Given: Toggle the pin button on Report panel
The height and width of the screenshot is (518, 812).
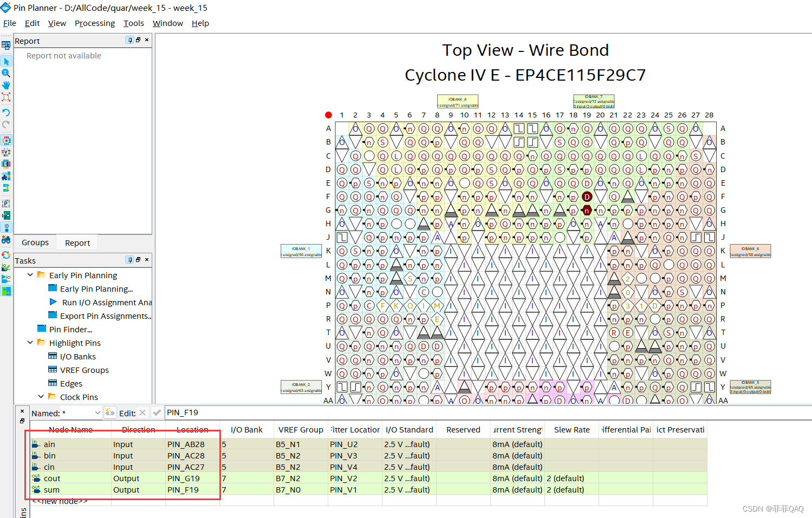Looking at the screenshot, I should point(129,40).
